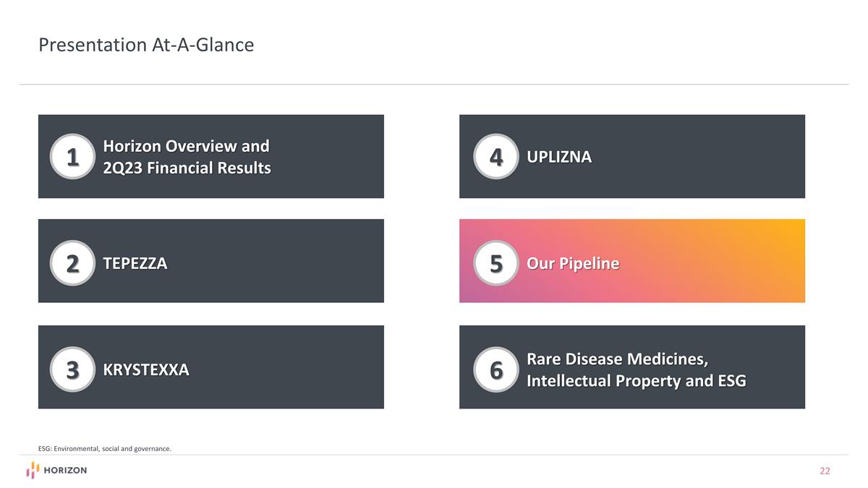Click the HORIZON wordmark text
This screenshot has height=488, width=868.
pos(65,471)
